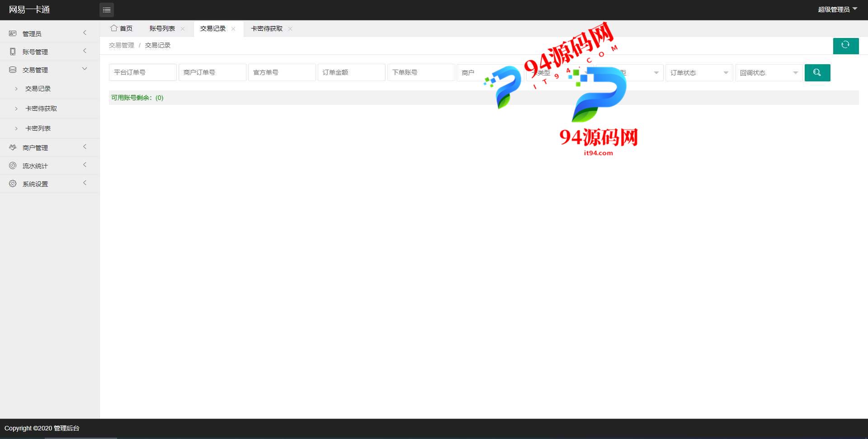Expand the 流水统计 menu chevron
The height and width of the screenshot is (439, 868).
click(85, 165)
